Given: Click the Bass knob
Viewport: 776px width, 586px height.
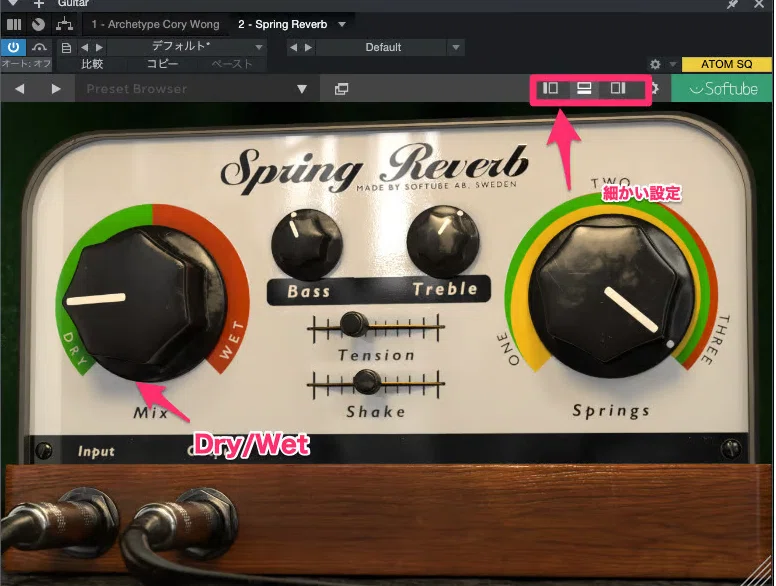Looking at the screenshot, I should point(307,244).
